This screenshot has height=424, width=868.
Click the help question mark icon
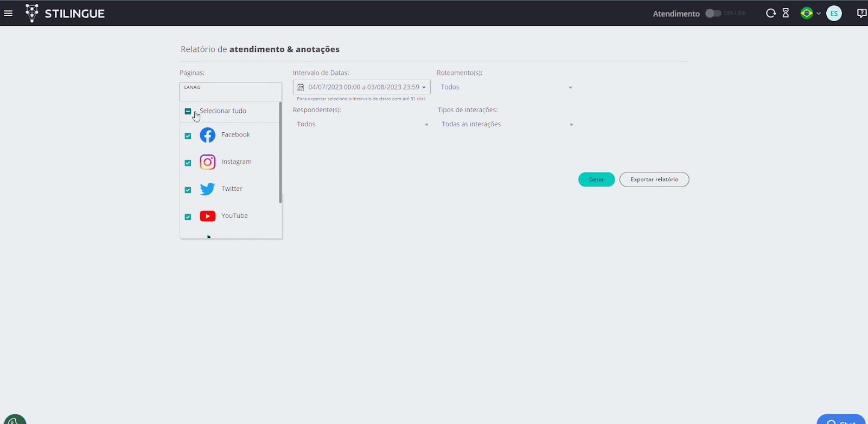[x=861, y=14]
